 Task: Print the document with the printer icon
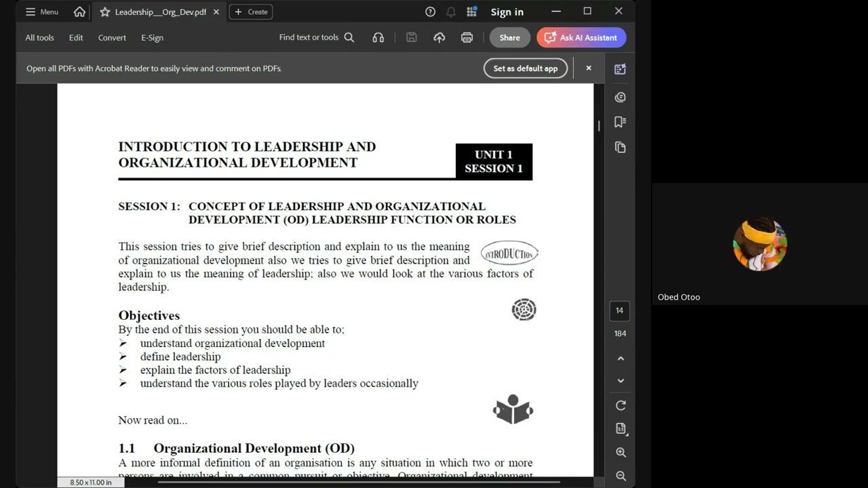pos(467,37)
